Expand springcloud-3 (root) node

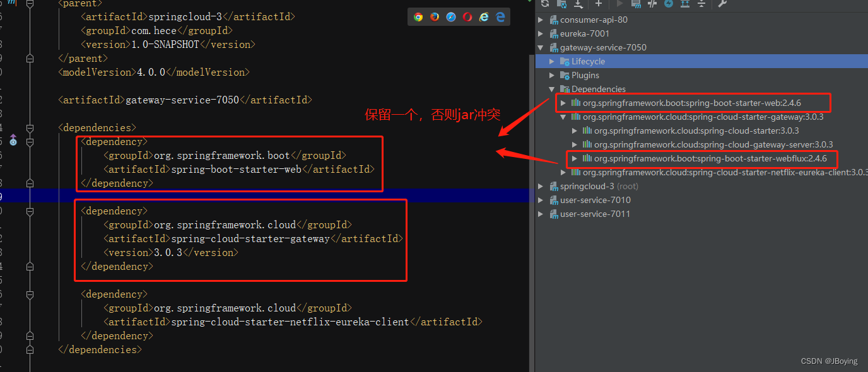point(541,186)
